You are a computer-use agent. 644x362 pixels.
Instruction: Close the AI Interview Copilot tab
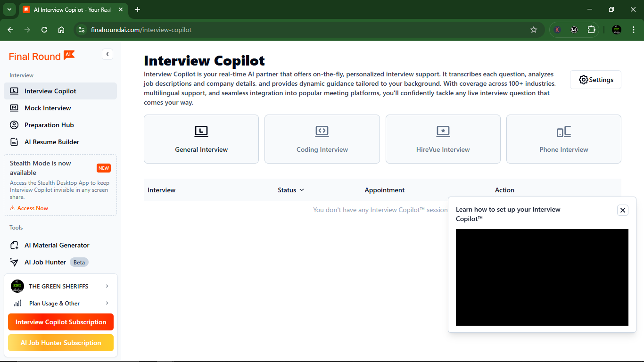click(120, 9)
